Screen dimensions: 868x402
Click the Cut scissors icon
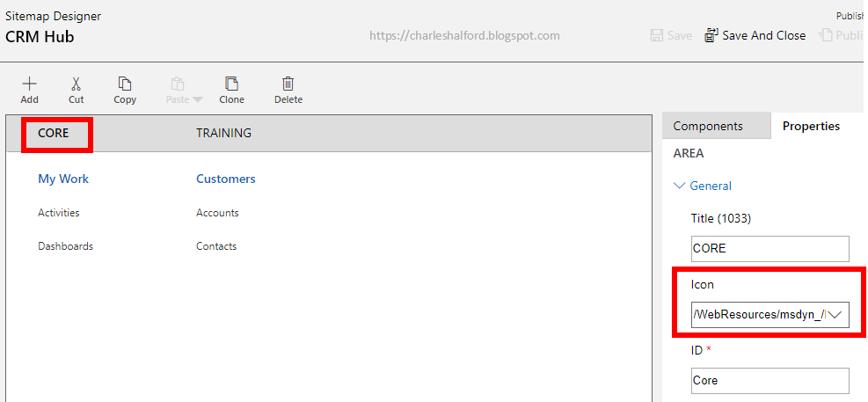pyautogui.click(x=77, y=84)
